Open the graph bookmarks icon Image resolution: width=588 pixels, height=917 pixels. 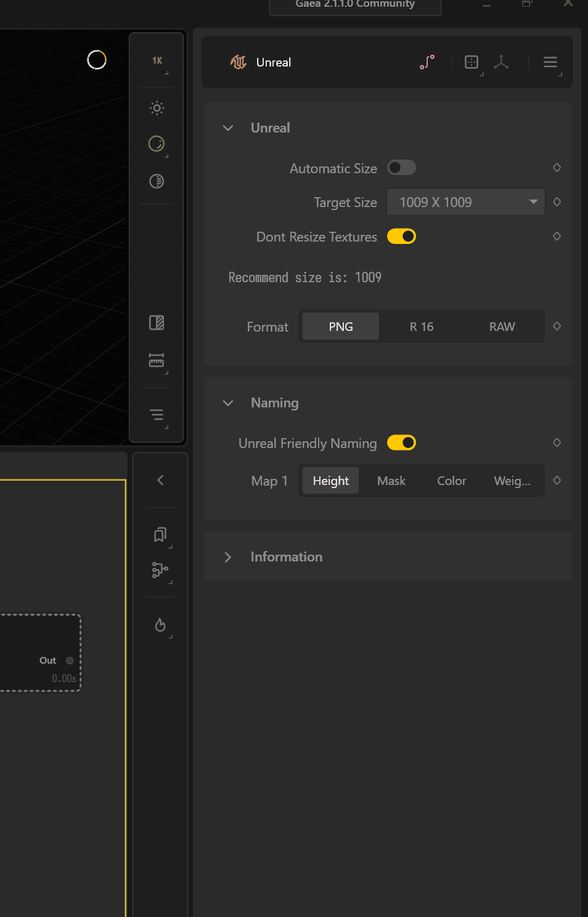(160, 534)
